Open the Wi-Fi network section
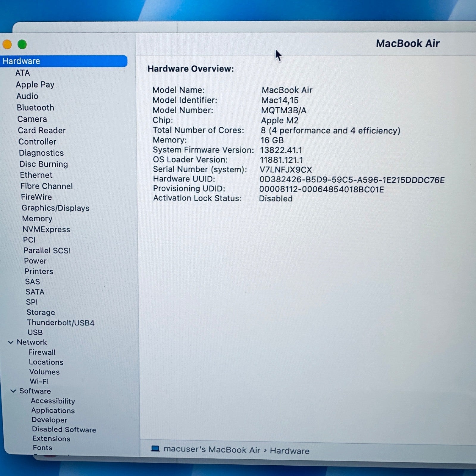The image size is (476, 476). 39,381
